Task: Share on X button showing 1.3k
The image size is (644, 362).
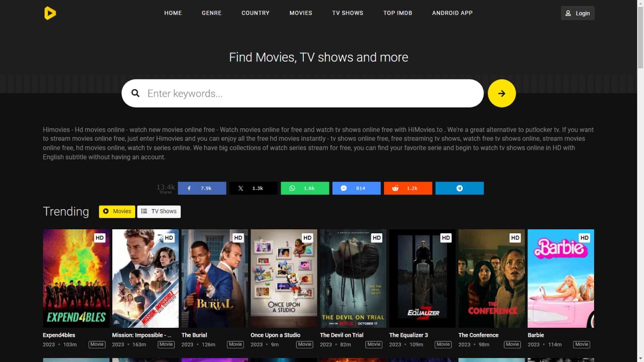Action: coord(254,188)
